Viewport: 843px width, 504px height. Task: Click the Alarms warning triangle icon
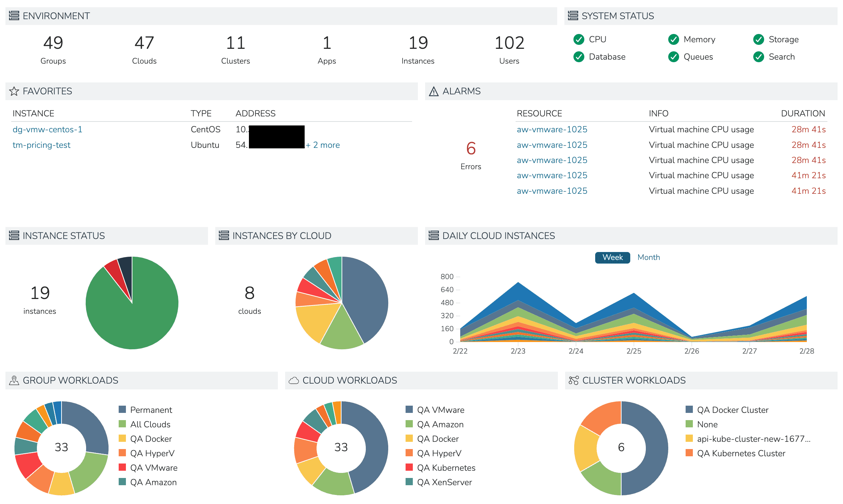pos(434,91)
